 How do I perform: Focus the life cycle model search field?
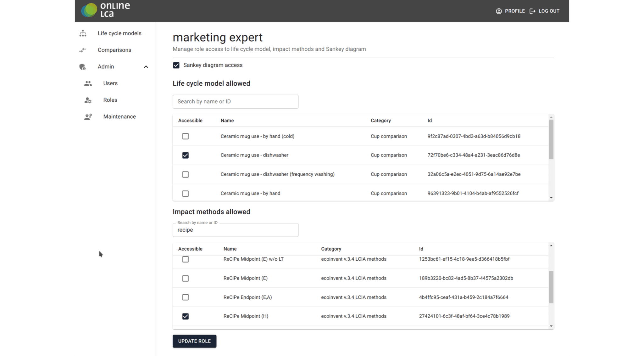(235, 102)
